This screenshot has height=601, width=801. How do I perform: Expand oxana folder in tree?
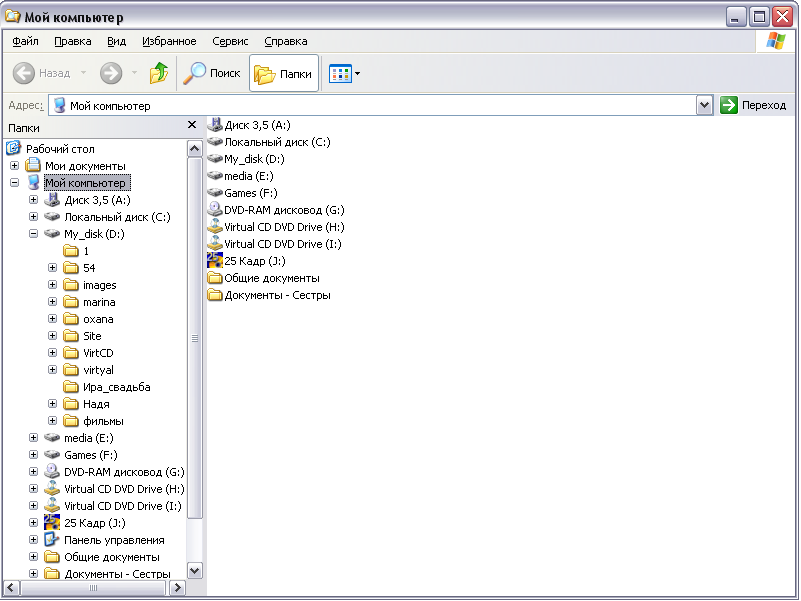pyautogui.click(x=53, y=318)
